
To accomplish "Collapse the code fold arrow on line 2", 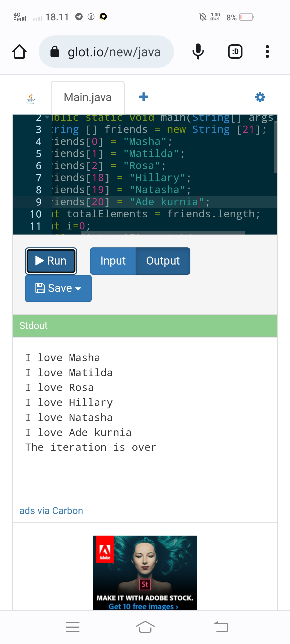I will [47, 118].
